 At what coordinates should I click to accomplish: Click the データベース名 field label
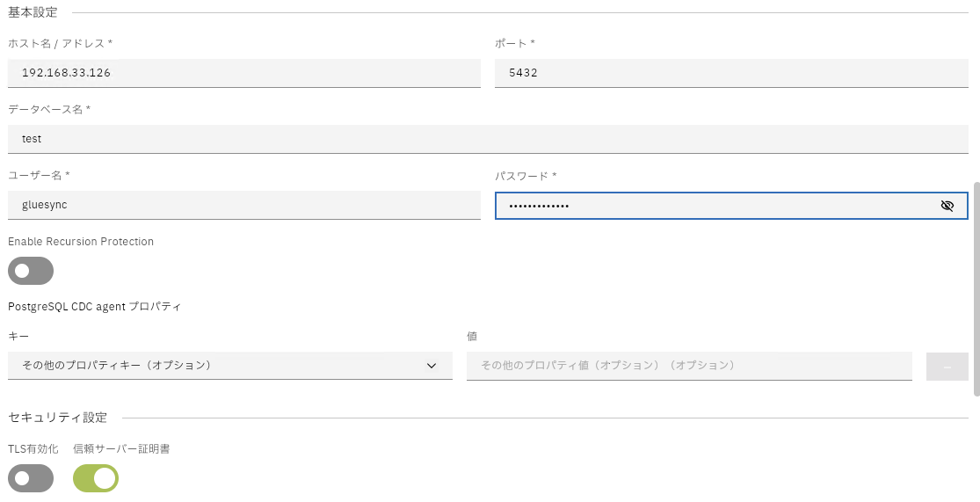click(49, 109)
